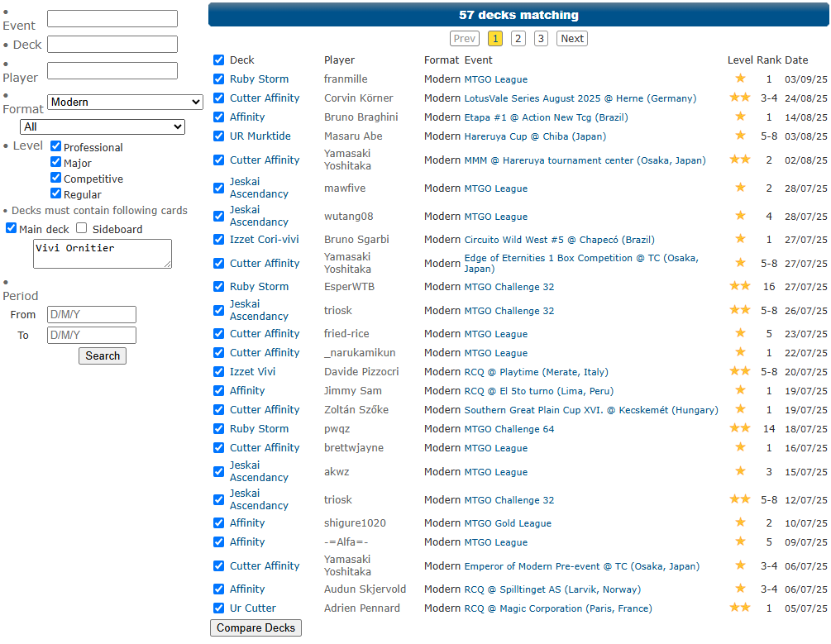Open Corvin Körner's Cutter Affinity deck
The image size is (831, 644).
click(x=265, y=98)
